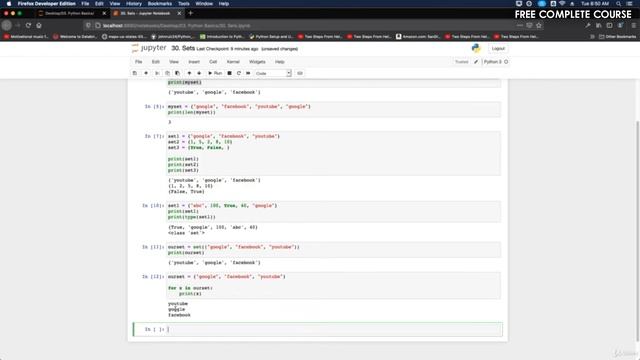Viewport: 640px width, 360px height.
Task: Open the macOS Bookmarks menu
Action: pos(160,4)
